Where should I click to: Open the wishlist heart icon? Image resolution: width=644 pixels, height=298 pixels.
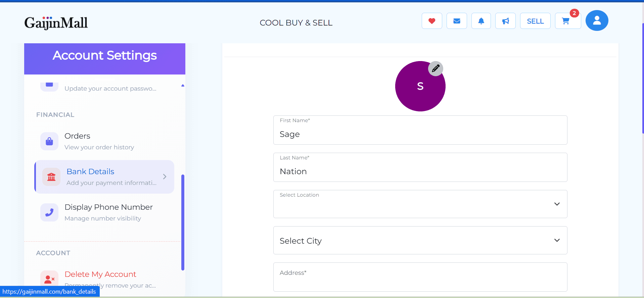click(x=432, y=21)
